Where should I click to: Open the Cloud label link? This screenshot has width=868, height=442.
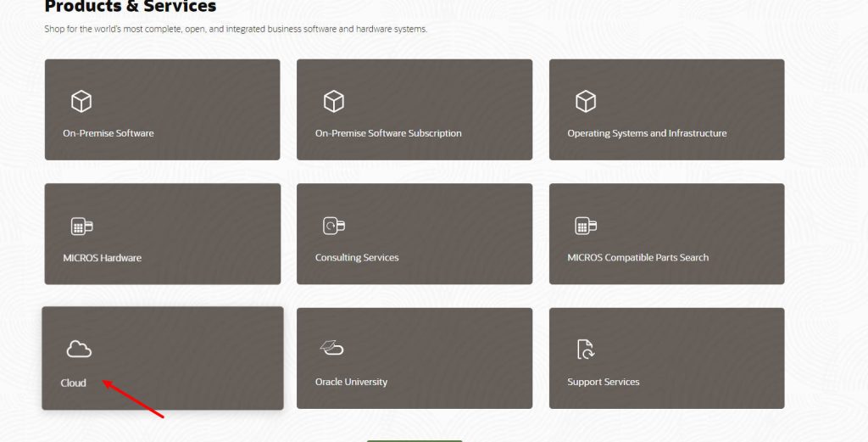tap(73, 383)
